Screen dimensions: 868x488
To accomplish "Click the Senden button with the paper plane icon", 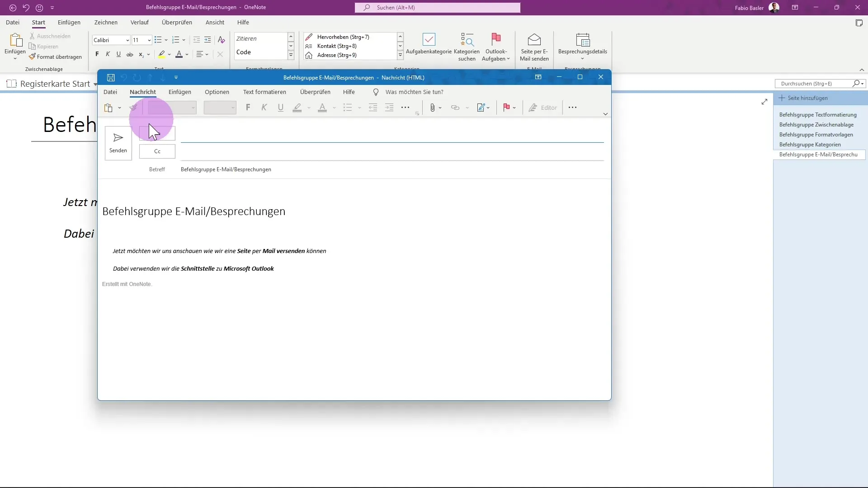I will click(118, 143).
